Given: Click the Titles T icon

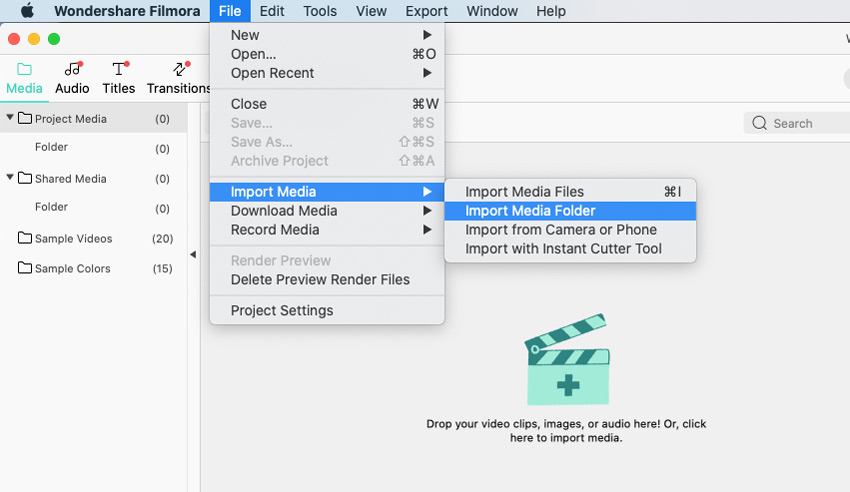Looking at the screenshot, I should (x=118, y=69).
